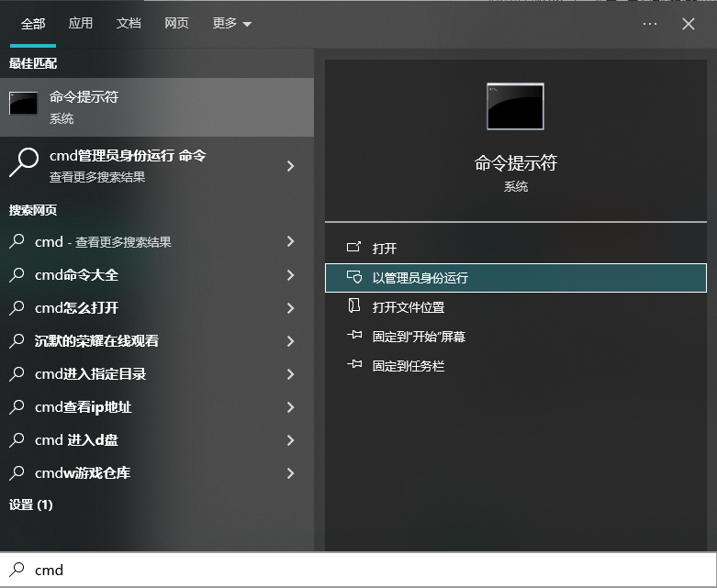Click search icon beside cmd怎么打开
The image size is (717, 588).
(17, 307)
